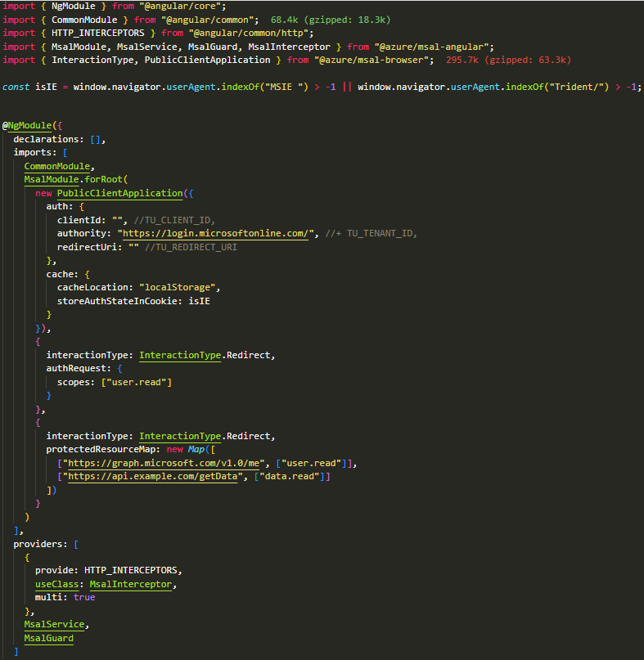
Task: Click the storeAuthStateInCookie property
Action: tap(117, 301)
